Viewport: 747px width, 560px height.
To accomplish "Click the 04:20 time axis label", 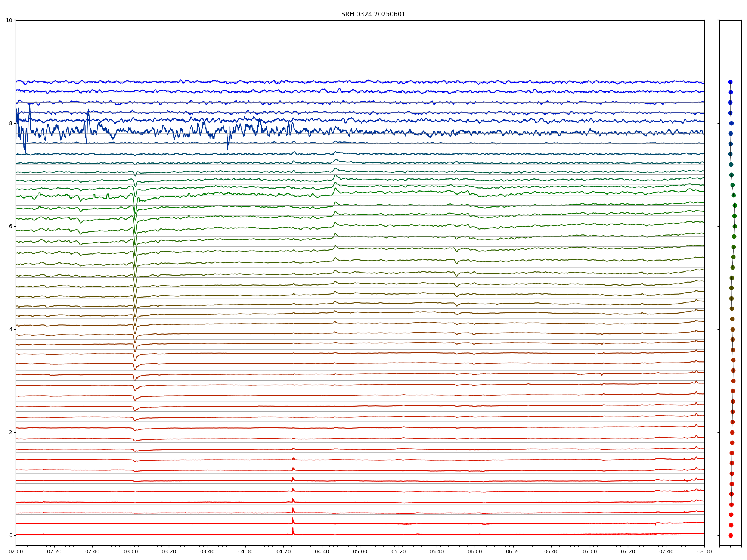I will click(x=283, y=551).
